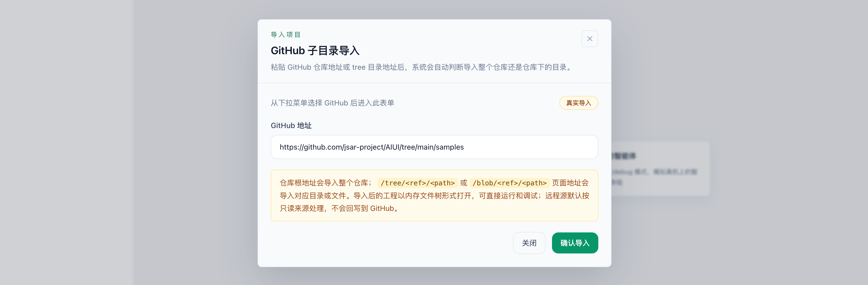Dismiss dialog using 关闭 button
This screenshot has height=285, width=868.
(x=529, y=243)
